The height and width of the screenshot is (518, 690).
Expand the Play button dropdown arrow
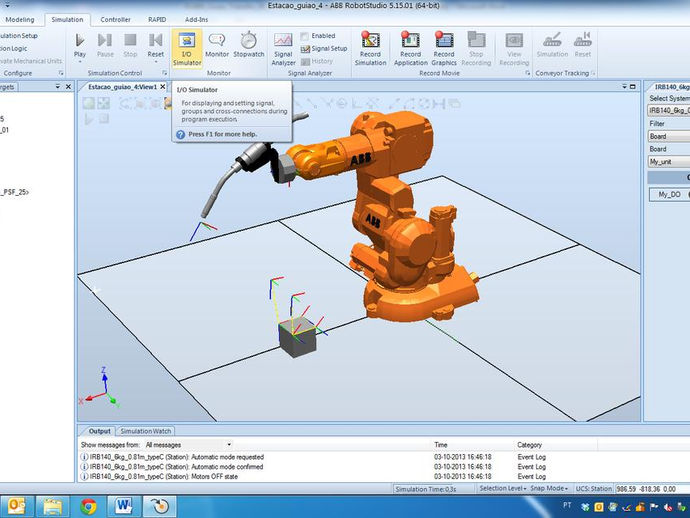[x=80, y=62]
